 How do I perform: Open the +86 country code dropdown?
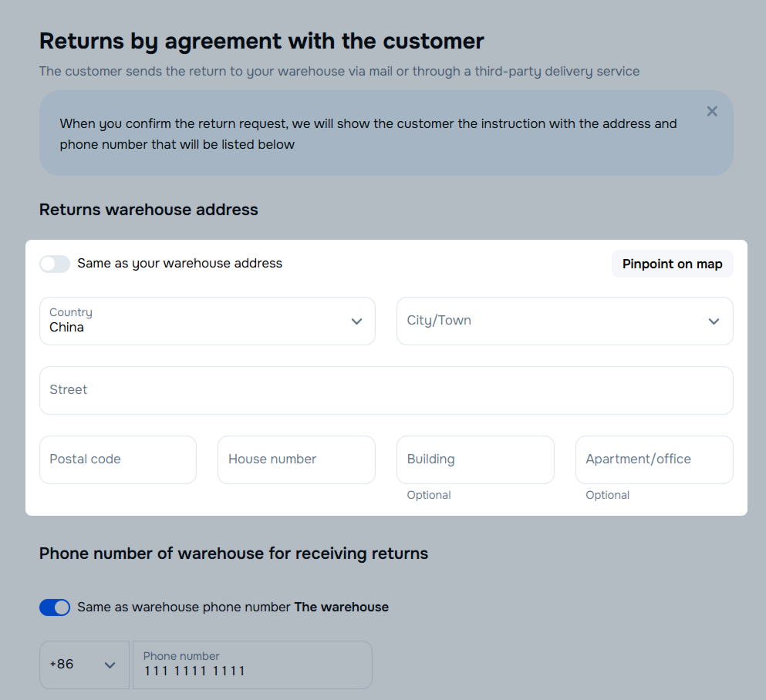tap(84, 665)
